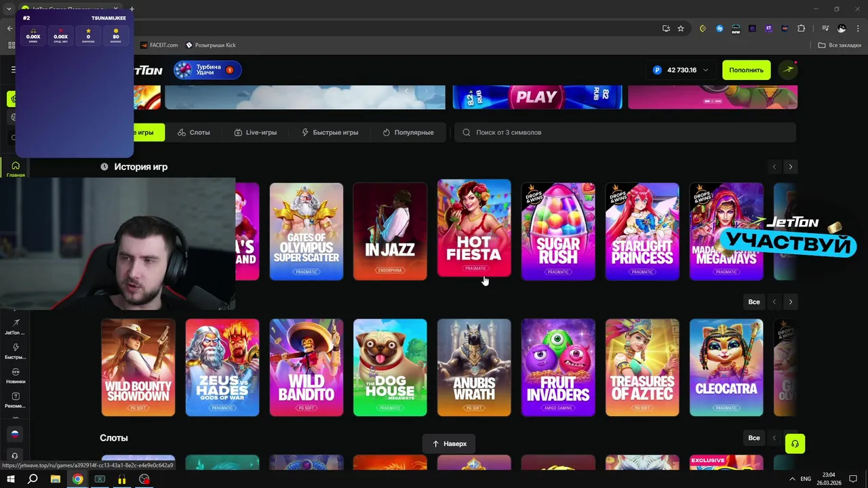
Task: Open File Explorer from taskbar
Action: (x=56, y=479)
